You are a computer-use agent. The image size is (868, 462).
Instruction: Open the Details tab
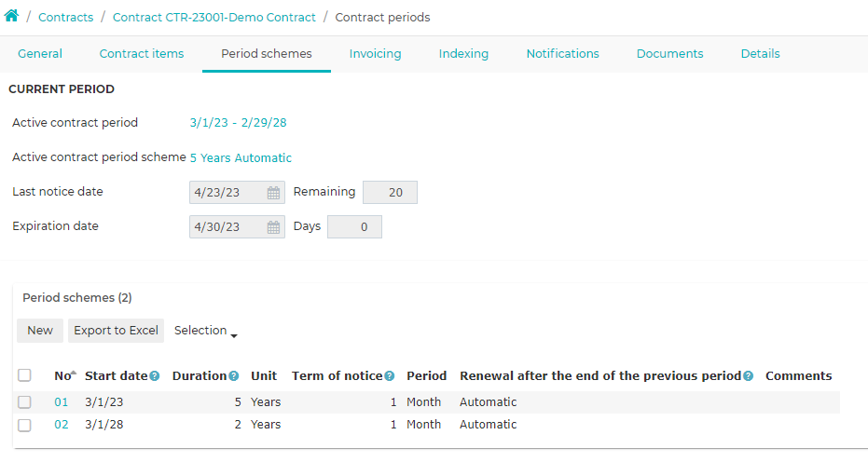click(x=760, y=54)
